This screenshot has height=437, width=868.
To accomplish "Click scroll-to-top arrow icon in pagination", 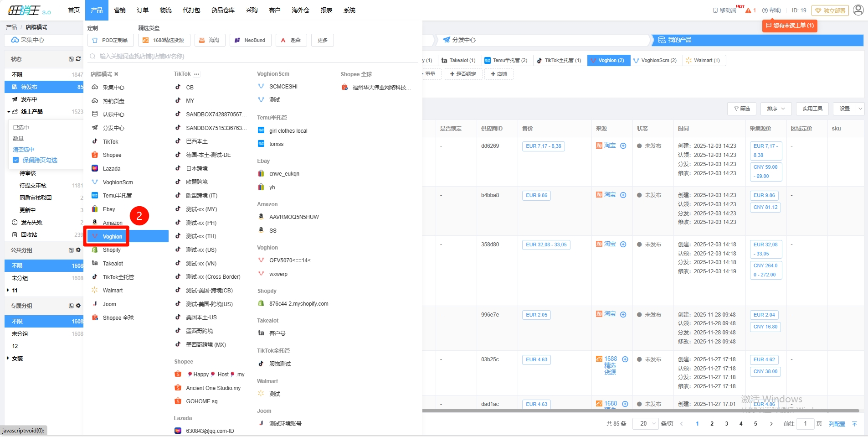I will coord(854,424).
